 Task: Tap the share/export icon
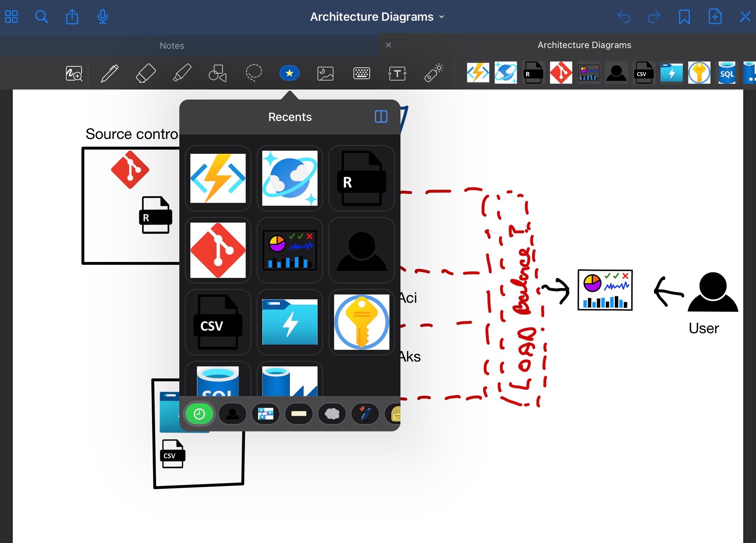[72, 17]
